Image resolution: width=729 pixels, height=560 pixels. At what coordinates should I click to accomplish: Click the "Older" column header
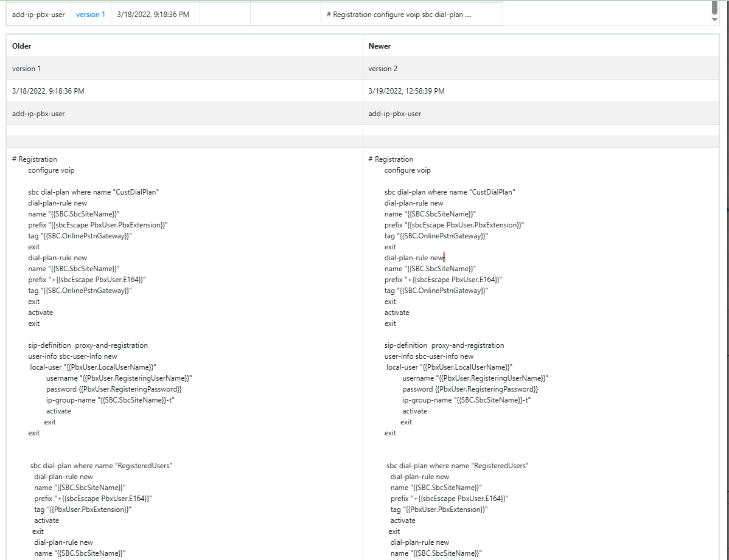click(x=22, y=46)
